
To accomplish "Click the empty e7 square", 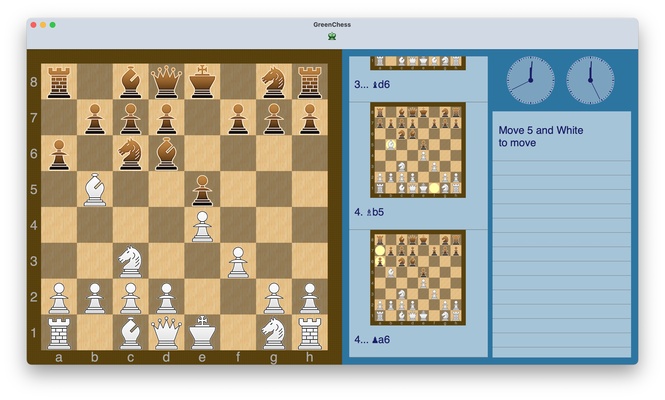I will [202, 117].
